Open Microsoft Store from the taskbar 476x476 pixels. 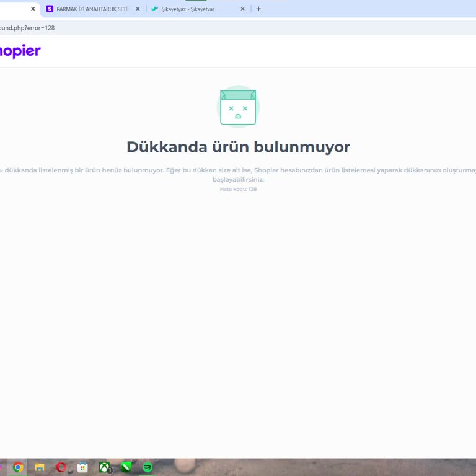click(x=82, y=467)
